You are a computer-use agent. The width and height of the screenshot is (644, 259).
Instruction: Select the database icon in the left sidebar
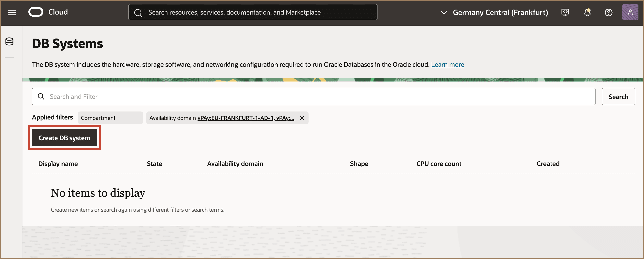point(9,42)
